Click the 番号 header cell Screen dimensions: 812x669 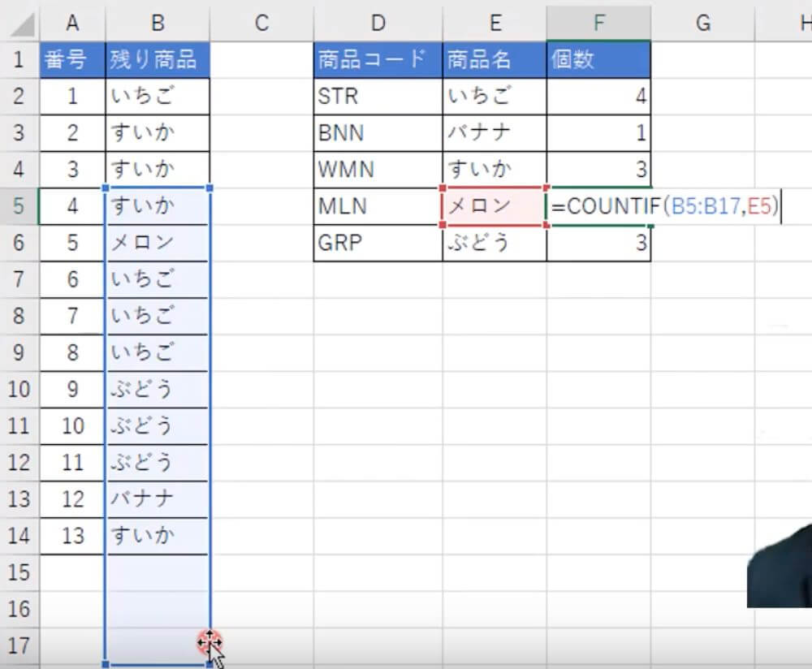[72, 59]
